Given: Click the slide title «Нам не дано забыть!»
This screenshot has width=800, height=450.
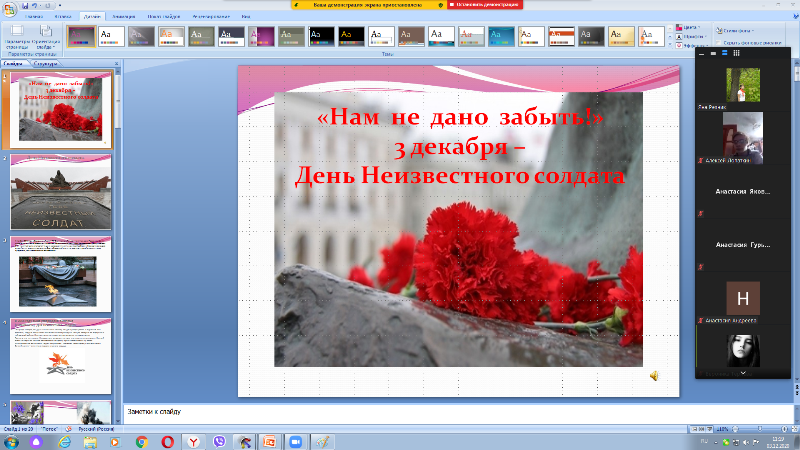Looking at the screenshot, I should click(x=460, y=117).
